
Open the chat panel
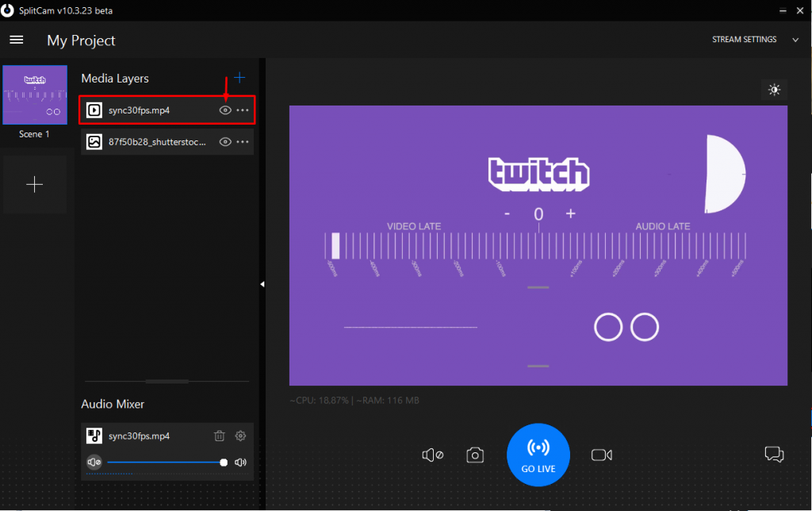pos(774,455)
